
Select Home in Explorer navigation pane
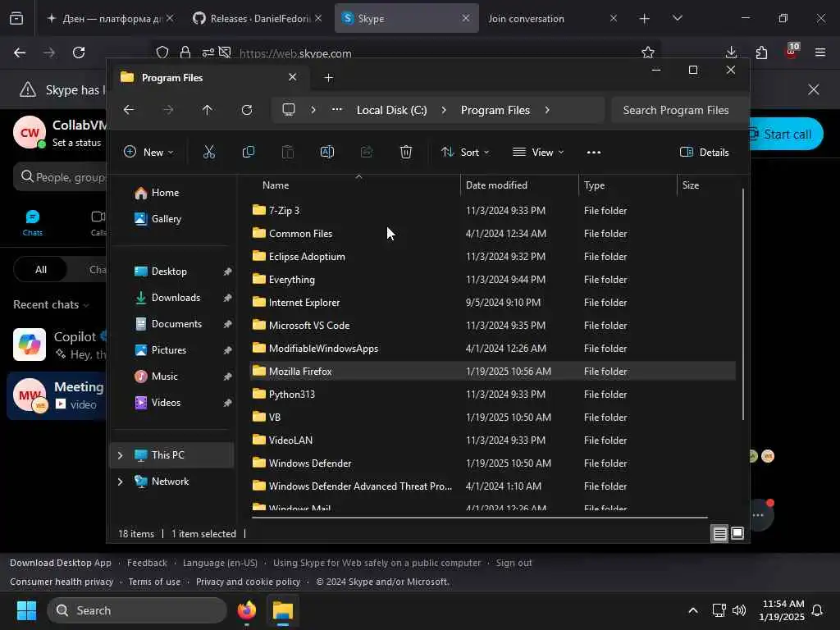tap(165, 192)
